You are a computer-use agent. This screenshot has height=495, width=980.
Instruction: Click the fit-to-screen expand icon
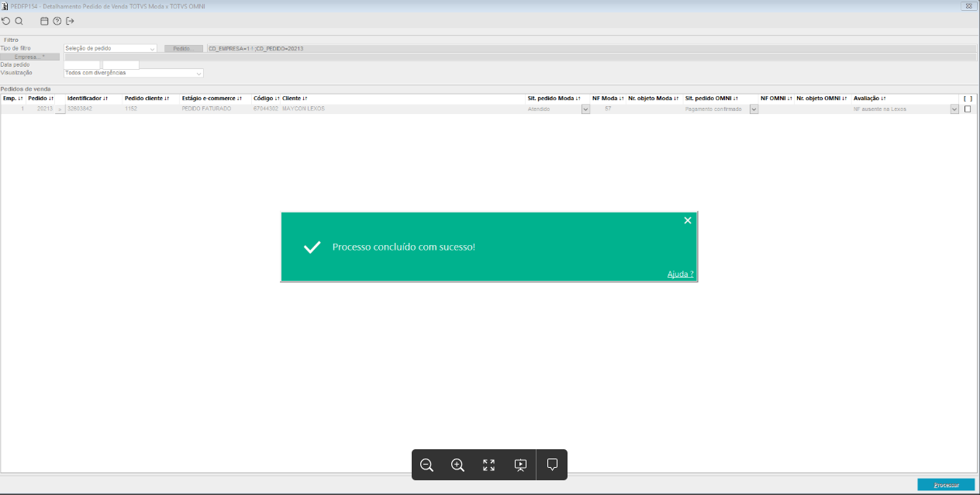pyautogui.click(x=488, y=465)
